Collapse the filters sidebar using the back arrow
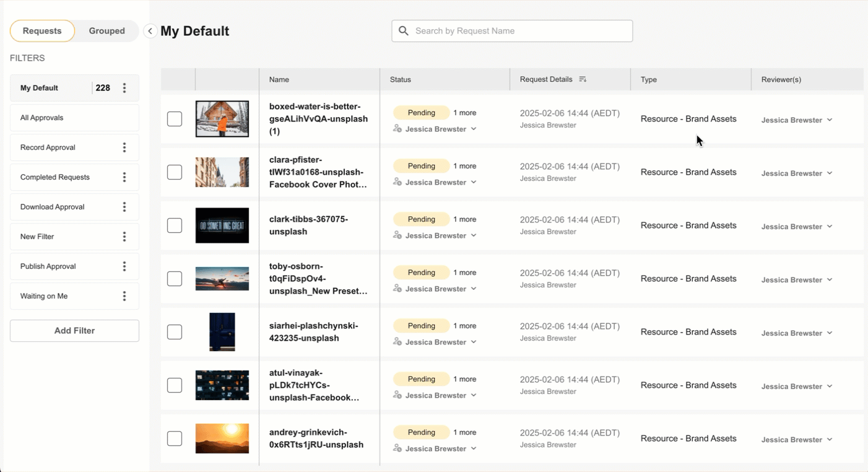Image resolution: width=868 pixels, height=472 pixels. coord(150,31)
